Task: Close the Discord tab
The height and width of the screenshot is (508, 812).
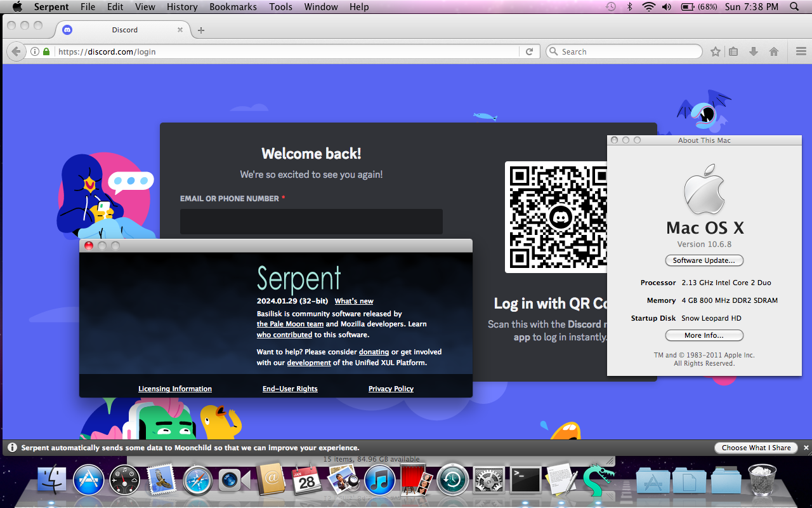Action: coord(180,30)
